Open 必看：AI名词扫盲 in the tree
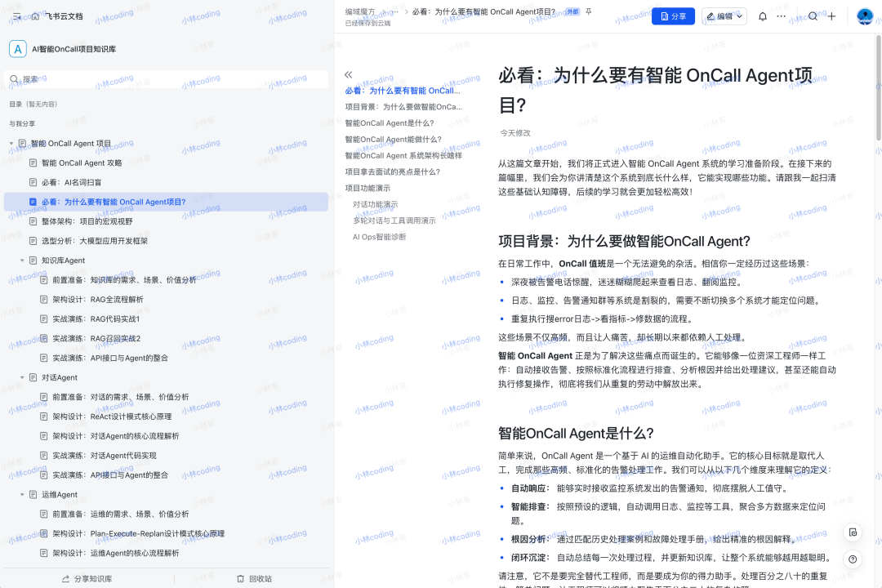This screenshot has width=882, height=588. point(71,182)
